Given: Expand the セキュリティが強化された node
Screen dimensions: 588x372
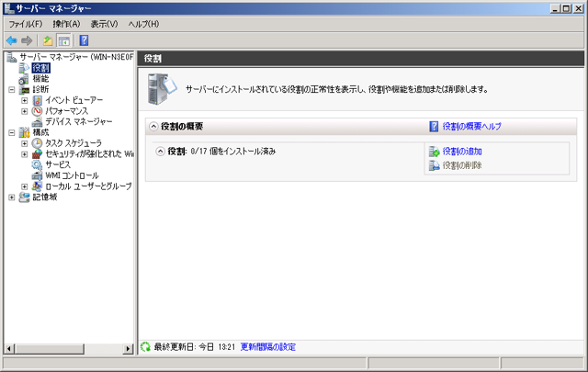Looking at the screenshot, I should click(25, 154).
